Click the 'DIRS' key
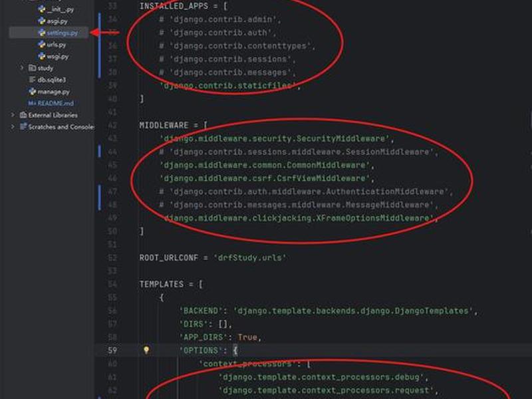This screenshot has width=532, height=399. click(194, 324)
